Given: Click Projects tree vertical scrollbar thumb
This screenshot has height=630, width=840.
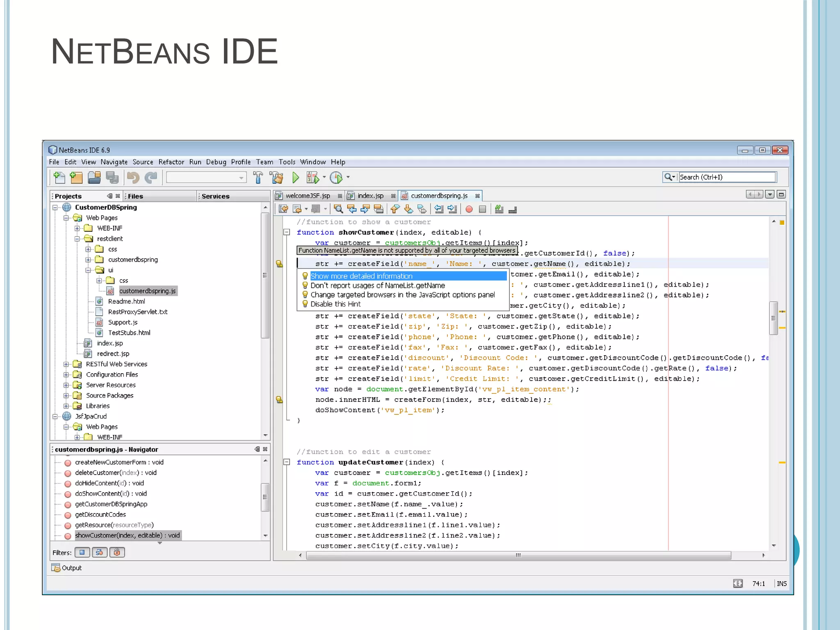Looking at the screenshot, I should (265, 275).
